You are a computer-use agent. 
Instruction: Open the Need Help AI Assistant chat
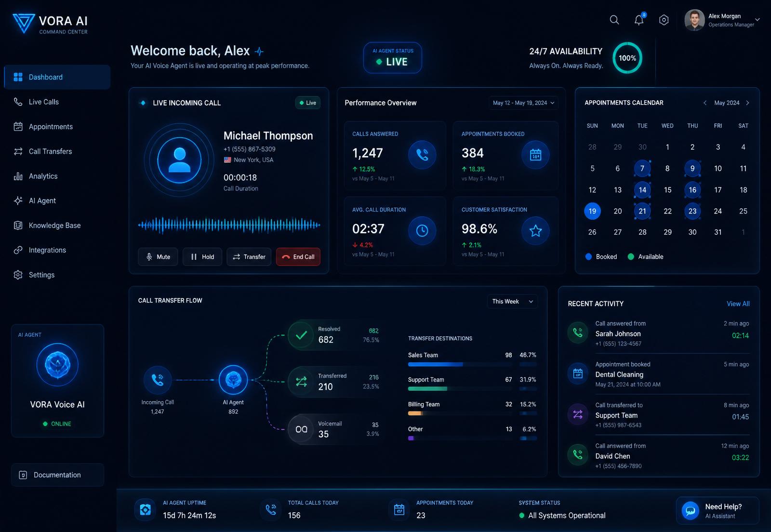[718, 511]
